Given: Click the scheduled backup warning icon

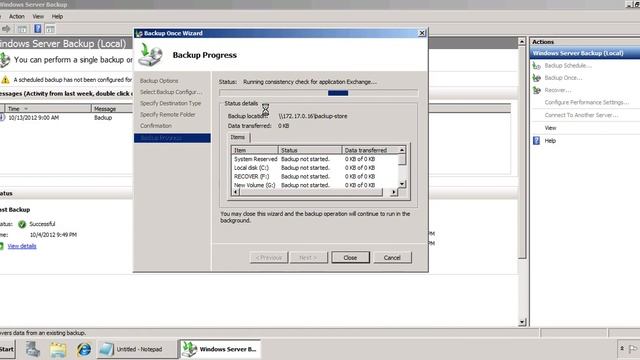Looking at the screenshot, I should coord(5,80).
